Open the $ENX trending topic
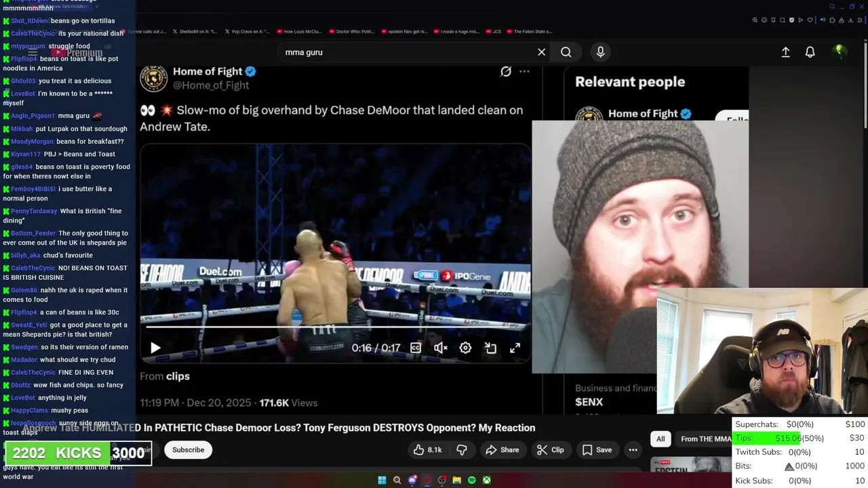Image resolution: width=868 pixels, height=488 pixels. (x=589, y=402)
